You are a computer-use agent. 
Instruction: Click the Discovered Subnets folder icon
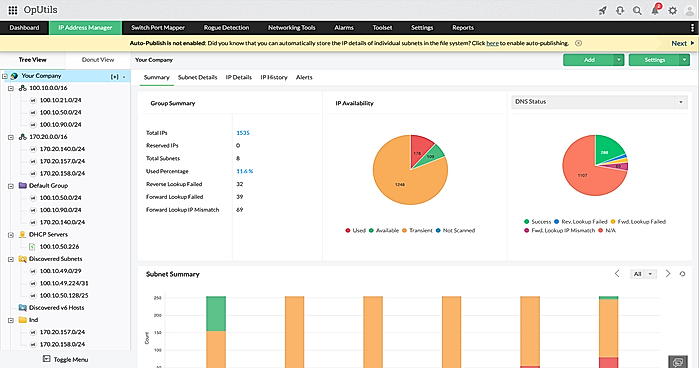coord(23,259)
